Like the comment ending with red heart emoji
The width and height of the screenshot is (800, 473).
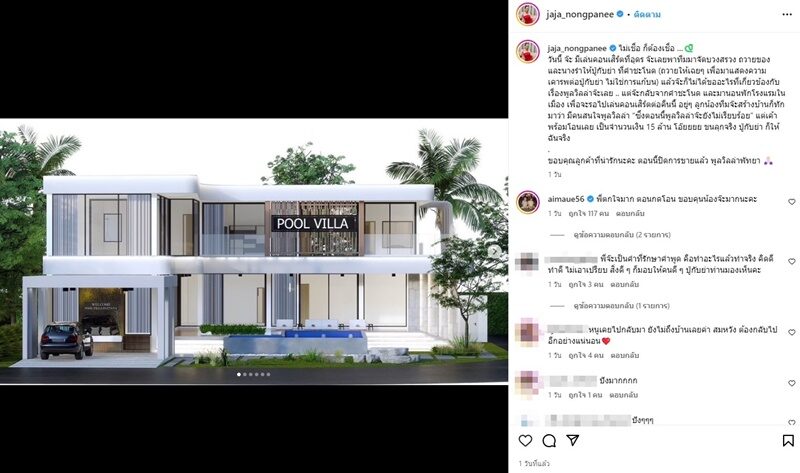(x=792, y=332)
